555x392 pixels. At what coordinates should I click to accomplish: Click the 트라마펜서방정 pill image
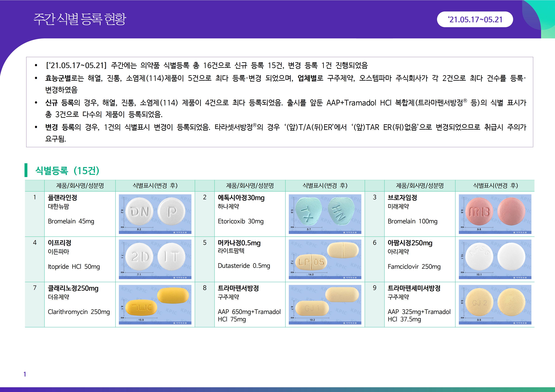325,304
